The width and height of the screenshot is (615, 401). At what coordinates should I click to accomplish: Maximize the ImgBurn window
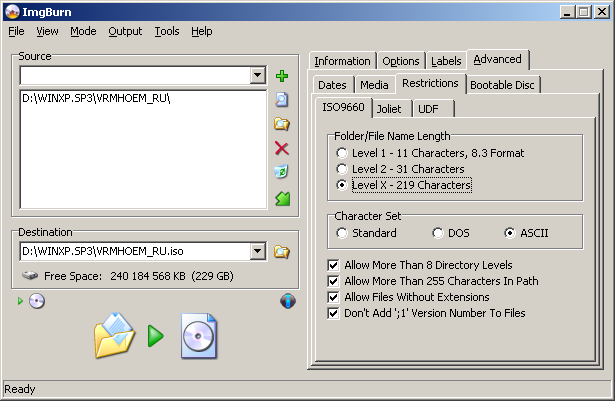584,12
